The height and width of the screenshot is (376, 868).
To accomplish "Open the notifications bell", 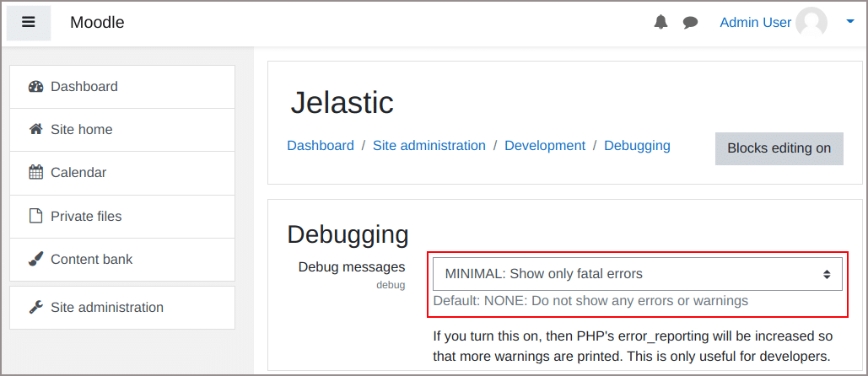I will tap(660, 22).
